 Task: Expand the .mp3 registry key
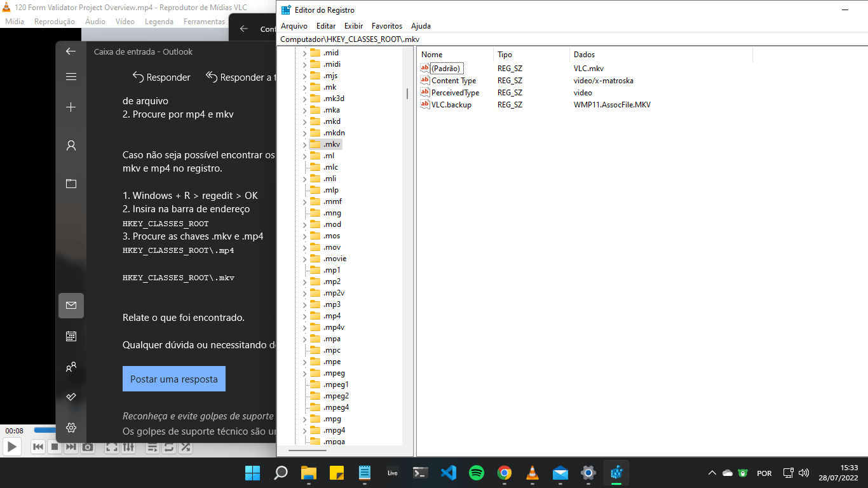(304, 304)
